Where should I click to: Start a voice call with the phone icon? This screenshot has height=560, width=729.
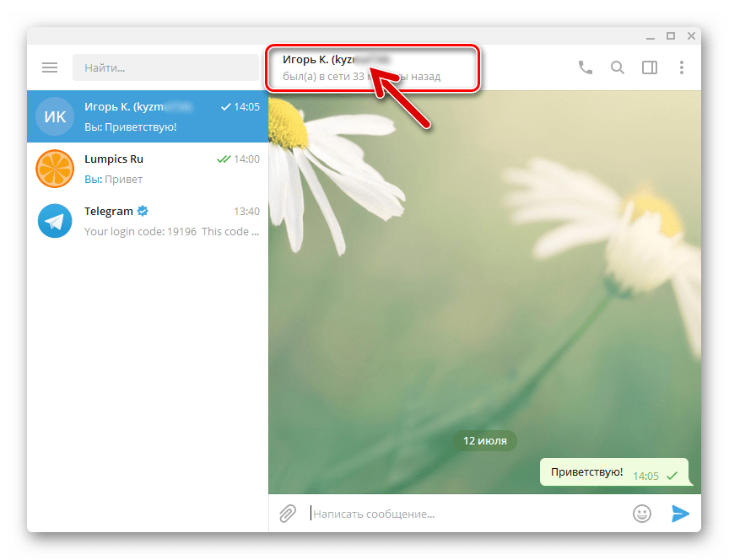(x=585, y=67)
